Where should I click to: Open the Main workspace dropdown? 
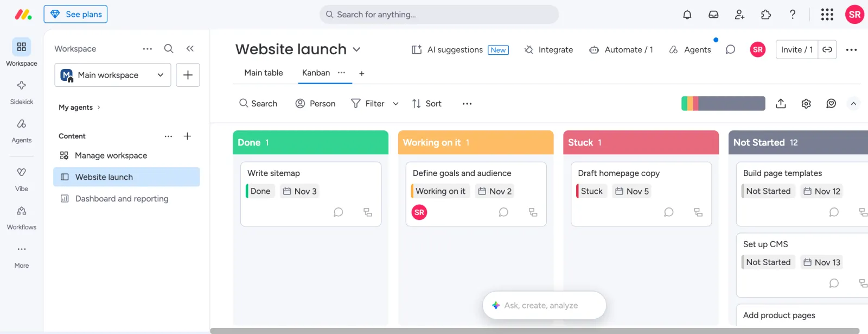[x=113, y=75]
